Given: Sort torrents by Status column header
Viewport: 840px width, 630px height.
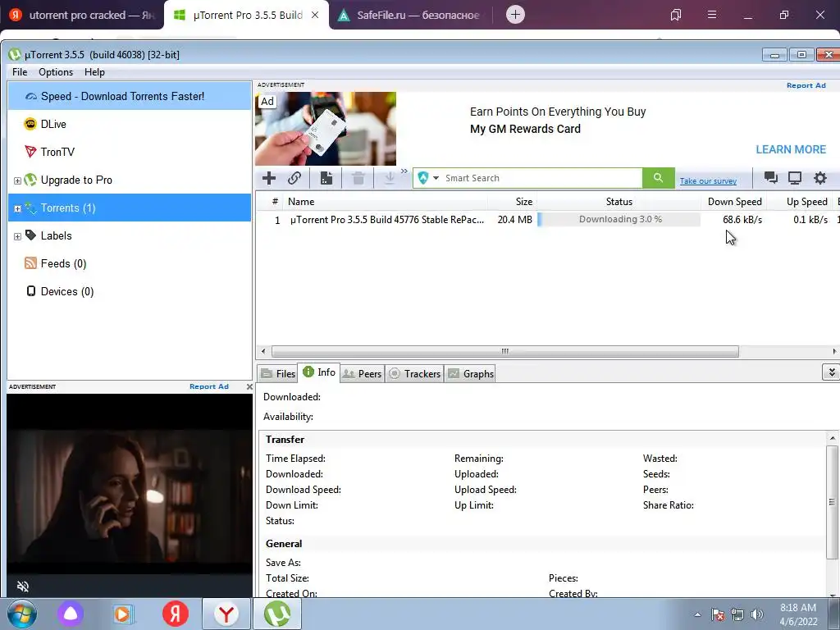Looking at the screenshot, I should [619, 202].
